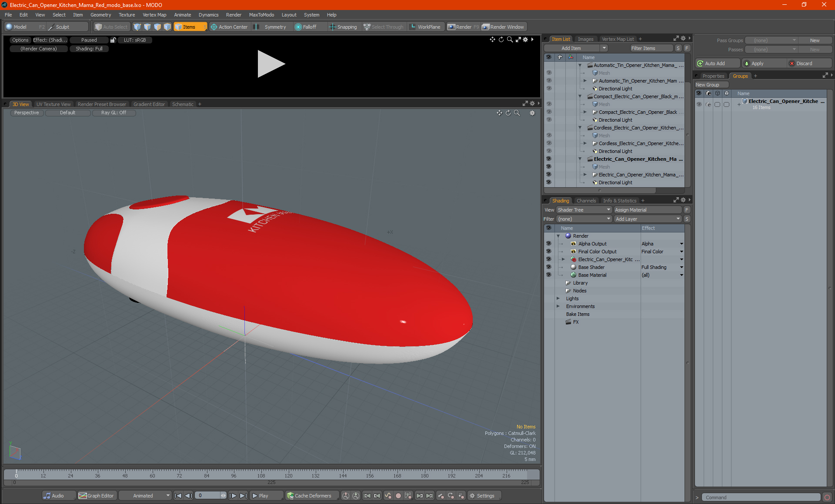
Task: Collapse Automatic_Tin_Opener_Kitchen_Mama scene tree
Action: 580,65
